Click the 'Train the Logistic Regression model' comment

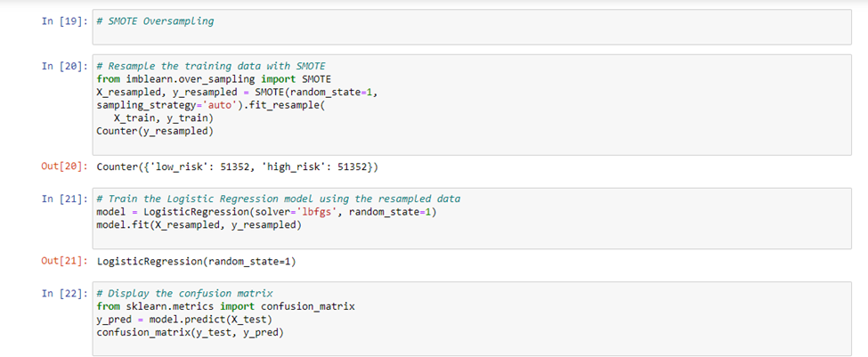tap(279, 199)
